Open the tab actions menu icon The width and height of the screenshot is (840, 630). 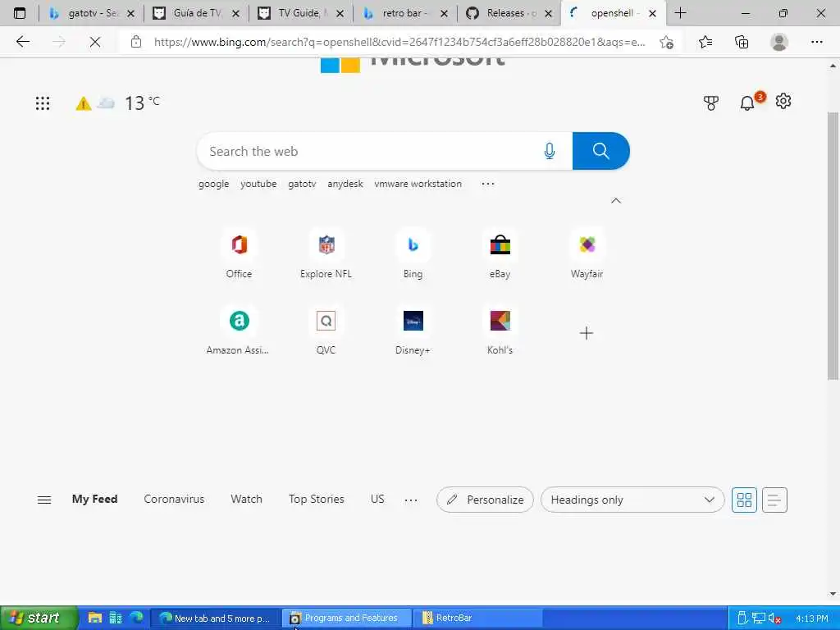click(x=20, y=13)
